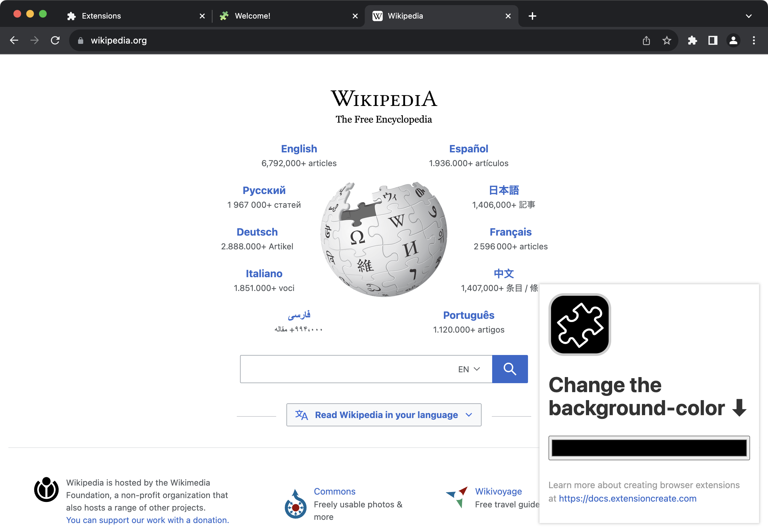768x532 pixels.
Task: Open the profile avatar menu
Action: [733, 40]
